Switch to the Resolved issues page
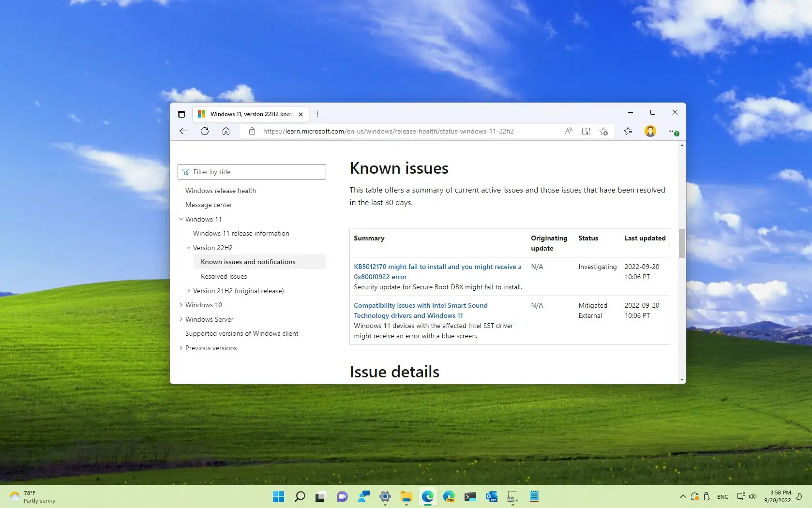 click(x=224, y=276)
